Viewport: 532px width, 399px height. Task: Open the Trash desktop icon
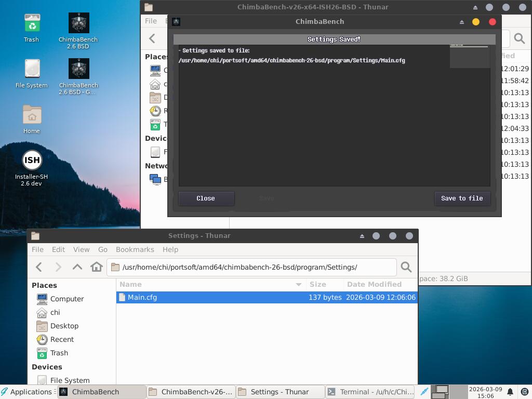pos(32,23)
